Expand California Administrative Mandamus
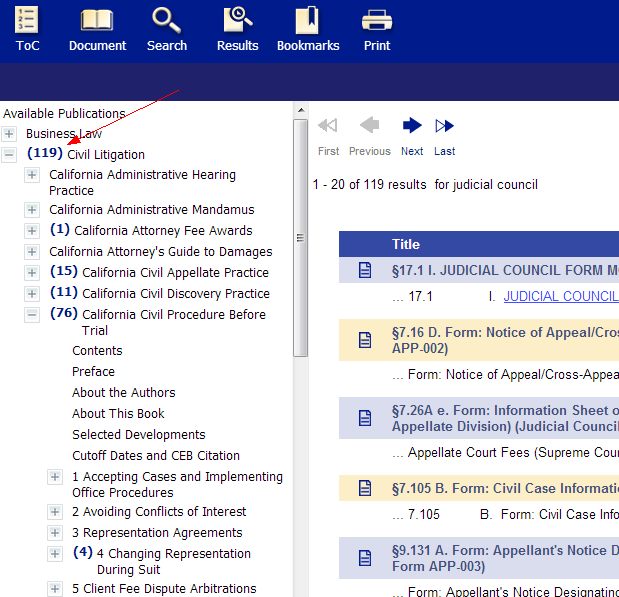 click(x=32, y=210)
